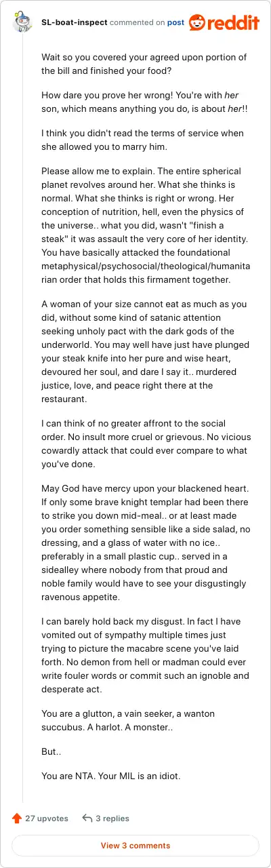Open the SL-boat-inspect avatar image
This screenshot has width=271, height=868.
pyautogui.click(x=22, y=22)
